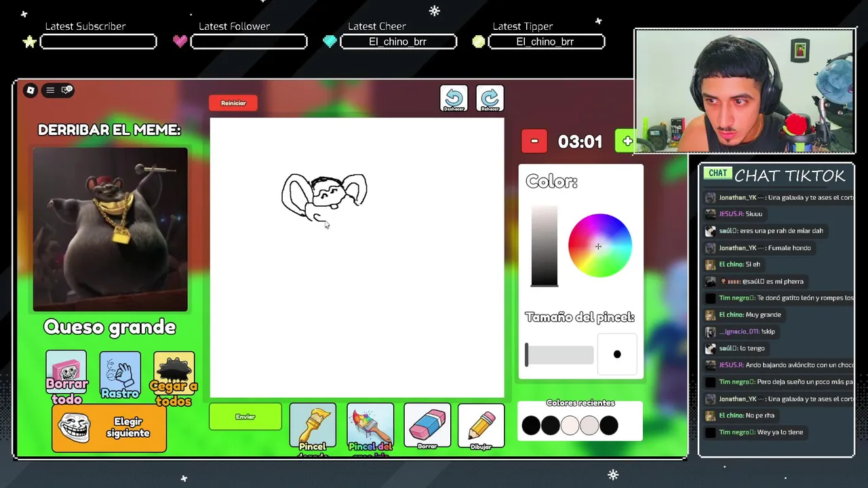Image resolution: width=868 pixels, height=488 pixels.
Task: Click the pink heart follower icon
Action: coord(180,41)
